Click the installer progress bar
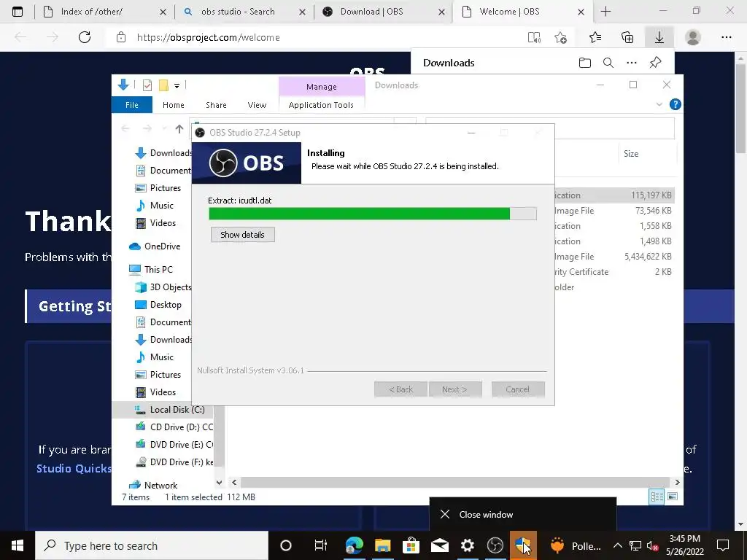Viewport: 747px width, 560px height. click(373, 214)
